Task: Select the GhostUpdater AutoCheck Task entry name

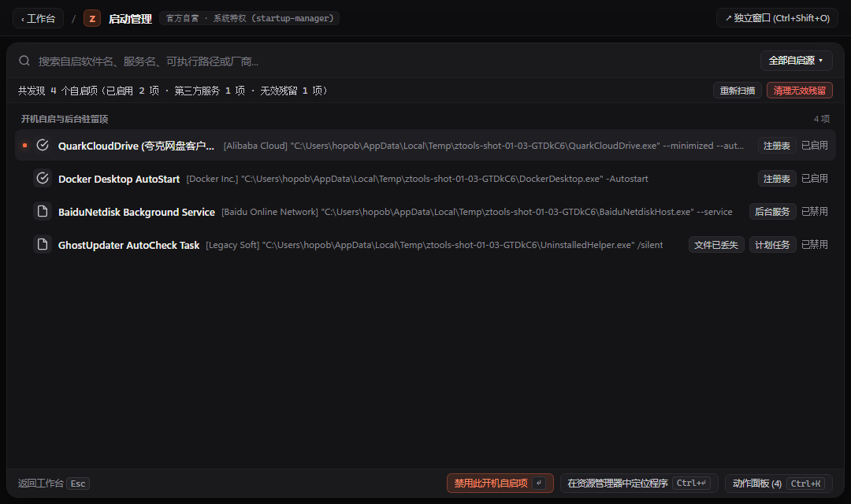Action: (x=128, y=245)
